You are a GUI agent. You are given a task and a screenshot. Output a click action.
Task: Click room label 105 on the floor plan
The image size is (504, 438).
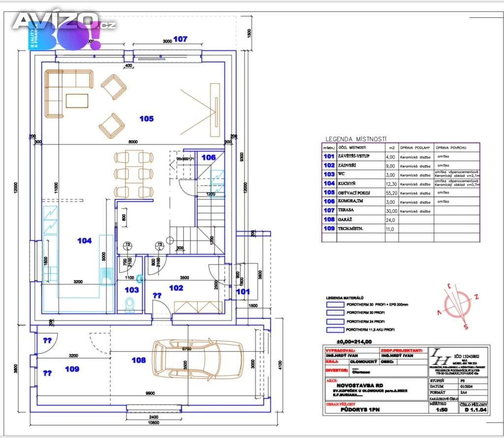click(146, 119)
